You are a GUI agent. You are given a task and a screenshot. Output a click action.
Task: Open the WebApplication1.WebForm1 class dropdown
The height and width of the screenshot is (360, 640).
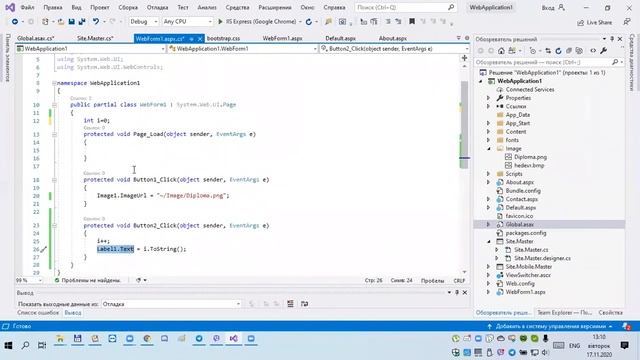243,49
